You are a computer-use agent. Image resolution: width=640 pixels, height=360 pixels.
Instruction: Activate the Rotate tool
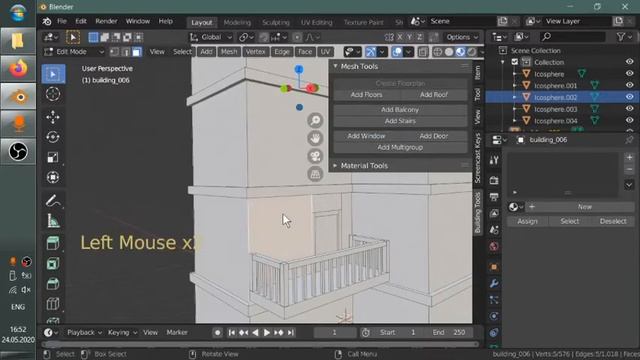[x=53, y=137]
